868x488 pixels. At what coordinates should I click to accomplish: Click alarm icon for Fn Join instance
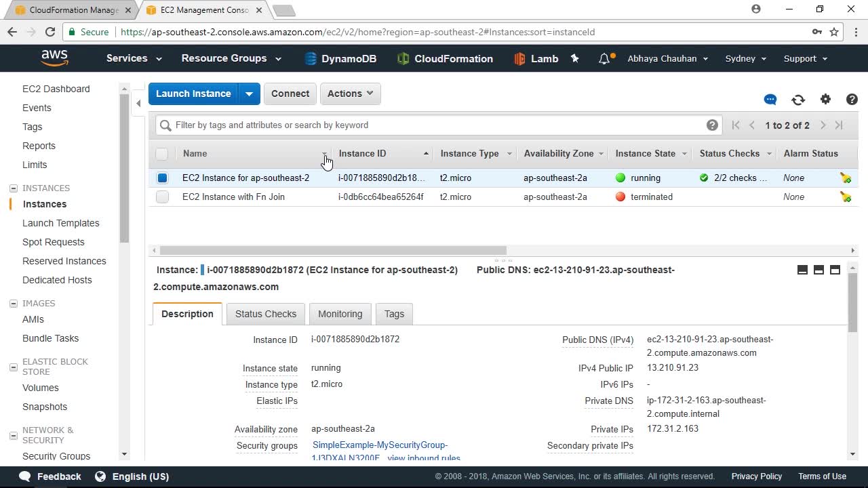[x=846, y=197]
